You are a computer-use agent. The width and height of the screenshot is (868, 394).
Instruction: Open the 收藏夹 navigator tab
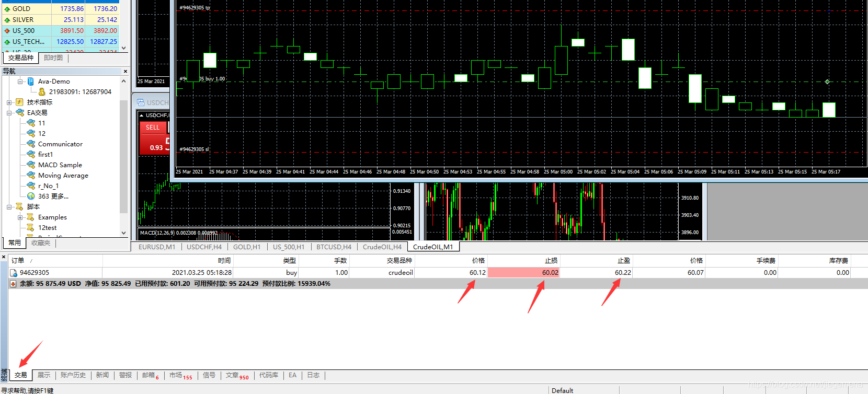(x=41, y=243)
